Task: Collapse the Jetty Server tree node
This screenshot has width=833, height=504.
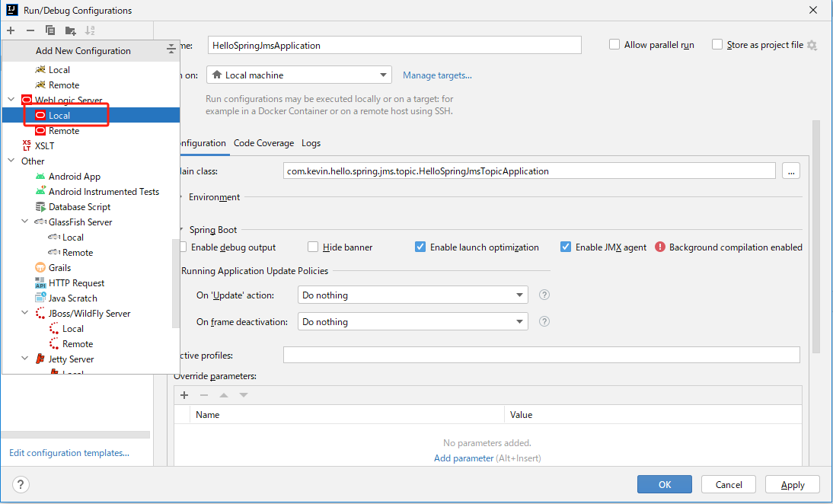Action: (x=25, y=359)
